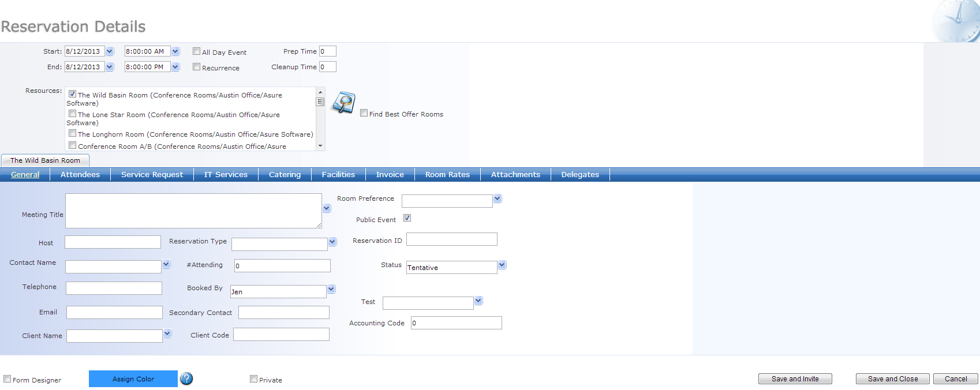Click the Test field arrow icon
Viewport: 980px width, 390px height.
click(478, 301)
